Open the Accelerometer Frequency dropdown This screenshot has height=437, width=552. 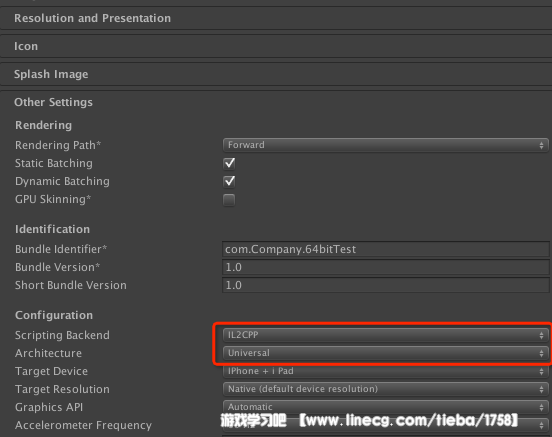click(x=385, y=425)
